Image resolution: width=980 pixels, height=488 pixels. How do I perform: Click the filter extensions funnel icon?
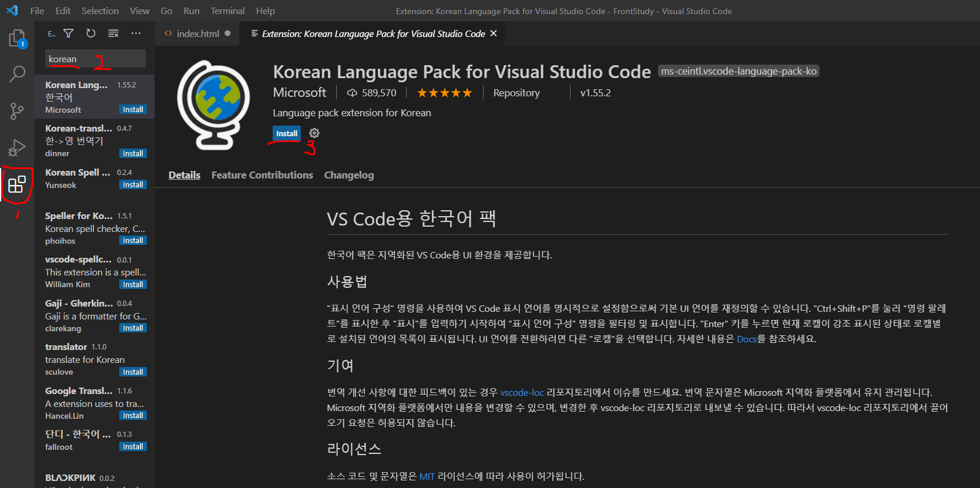click(69, 33)
